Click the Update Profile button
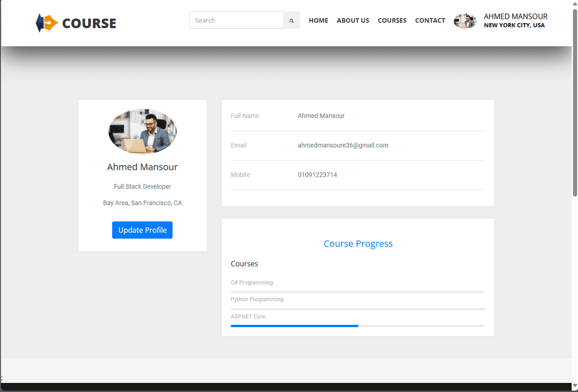578x392 pixels. (142, 230)
